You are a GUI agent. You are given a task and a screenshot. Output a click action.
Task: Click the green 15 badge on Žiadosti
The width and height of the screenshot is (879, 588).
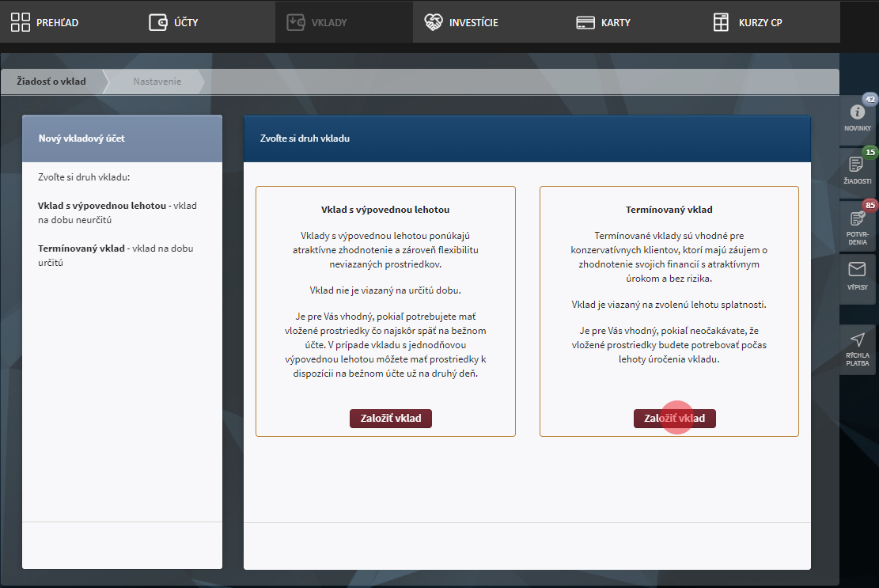point(870,152)
